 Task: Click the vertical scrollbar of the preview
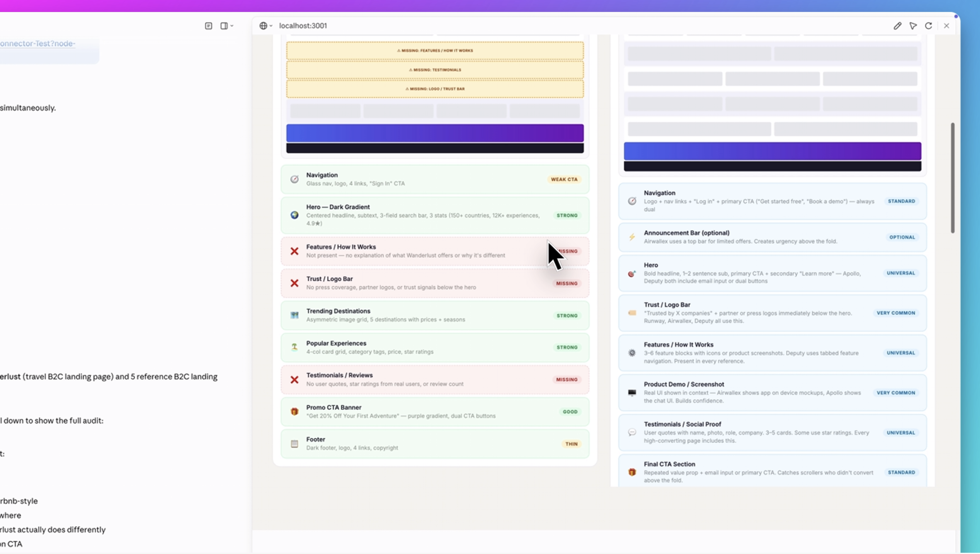point(953,177)
